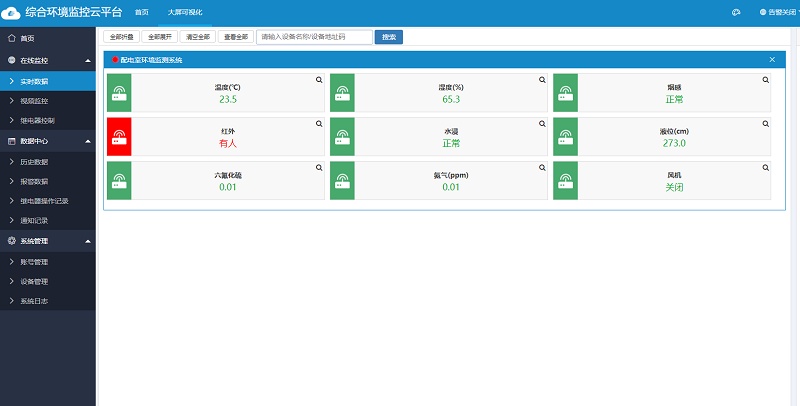This screenshot has height=406, width=800.
Task: Close the 配电室环境监测系统 panel
Action: coord(772,60)
